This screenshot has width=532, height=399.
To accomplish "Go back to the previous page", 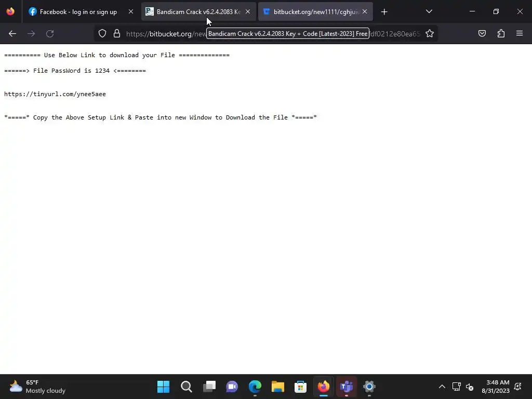I will [x=12, y=34].
